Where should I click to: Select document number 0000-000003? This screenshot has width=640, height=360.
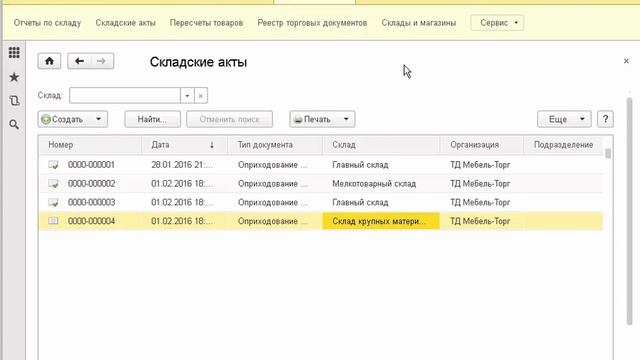click(x=91, y=202)
